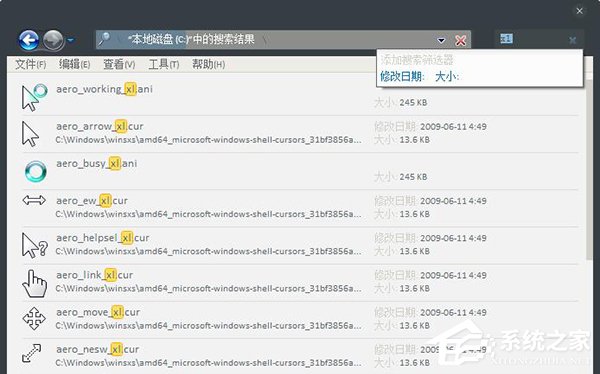Open the 编辑(E) menu

point(75,64)
